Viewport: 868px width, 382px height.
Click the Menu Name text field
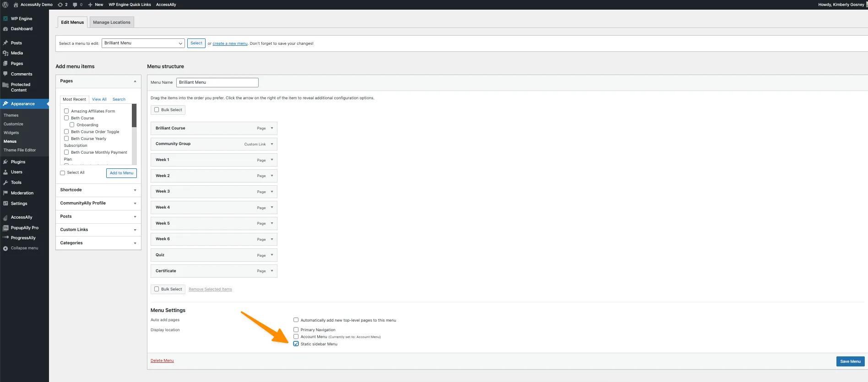217,82
